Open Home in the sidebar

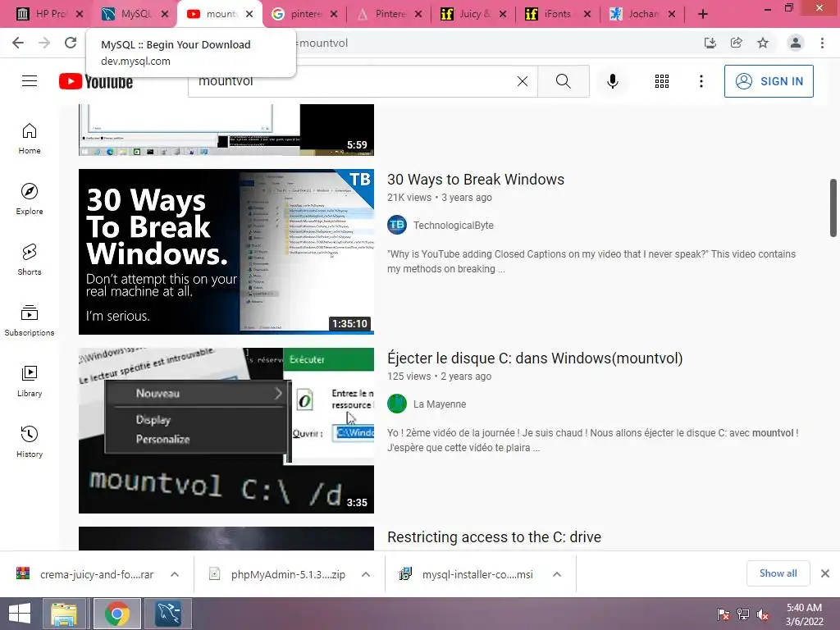pos(30,138)
